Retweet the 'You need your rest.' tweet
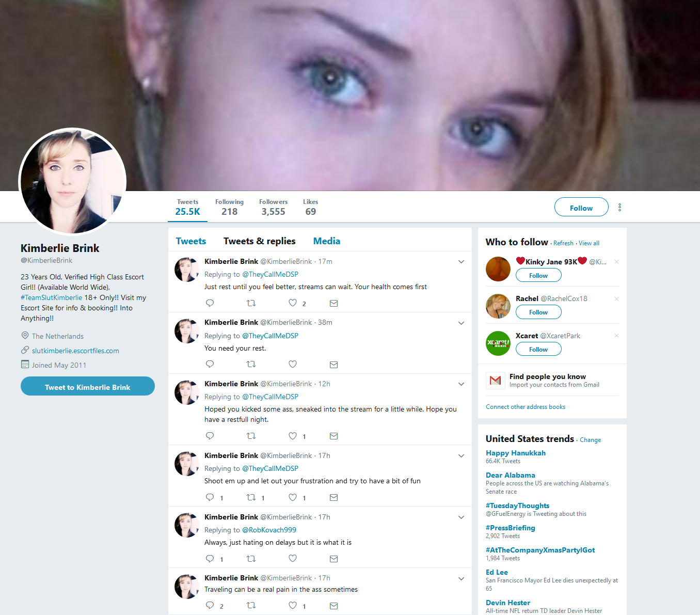Image resolution: width=700 pixels, height=615 pixels. point(251,364)
